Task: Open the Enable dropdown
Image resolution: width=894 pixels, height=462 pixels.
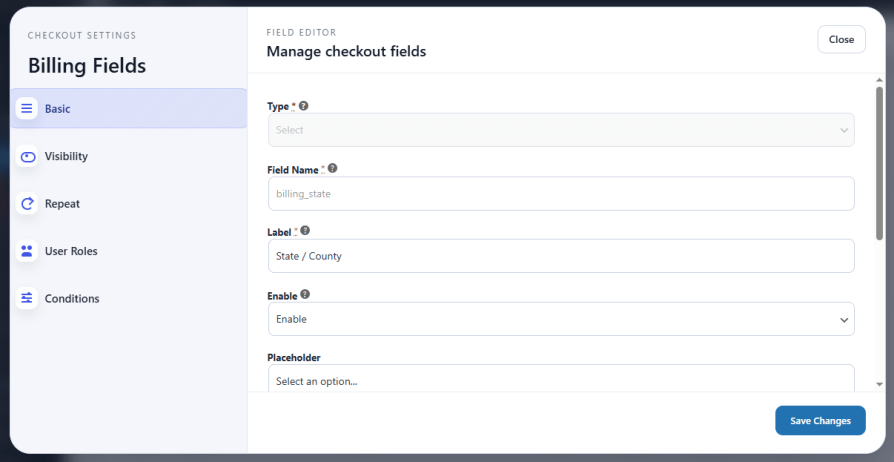Action: (560, 319)
